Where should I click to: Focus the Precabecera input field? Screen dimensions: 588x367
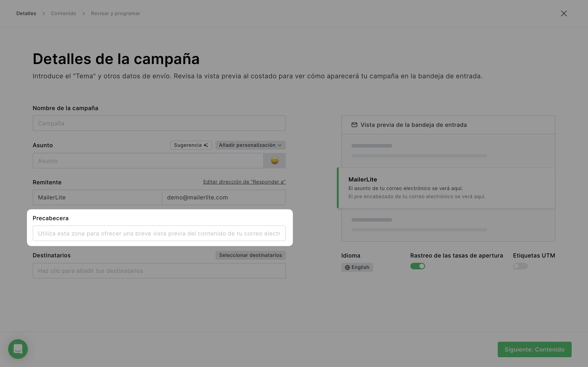159,233
